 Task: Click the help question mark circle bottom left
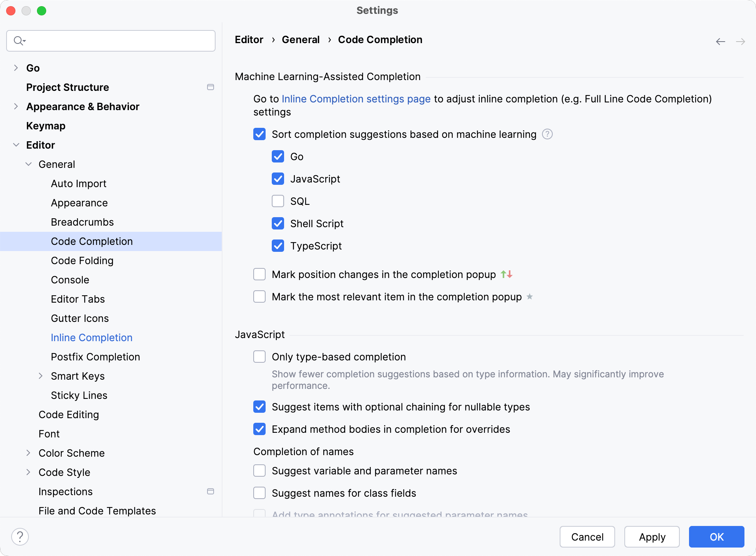pyautogui.click(x=20, y=536)
